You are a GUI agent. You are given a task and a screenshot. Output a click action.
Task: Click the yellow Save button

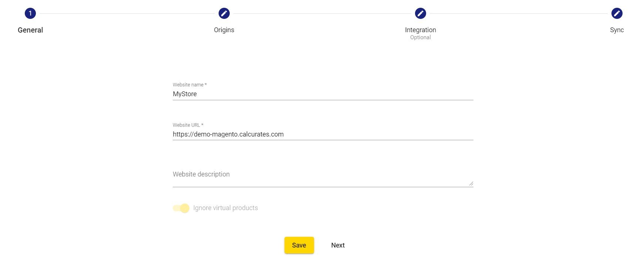click(299, 245)
